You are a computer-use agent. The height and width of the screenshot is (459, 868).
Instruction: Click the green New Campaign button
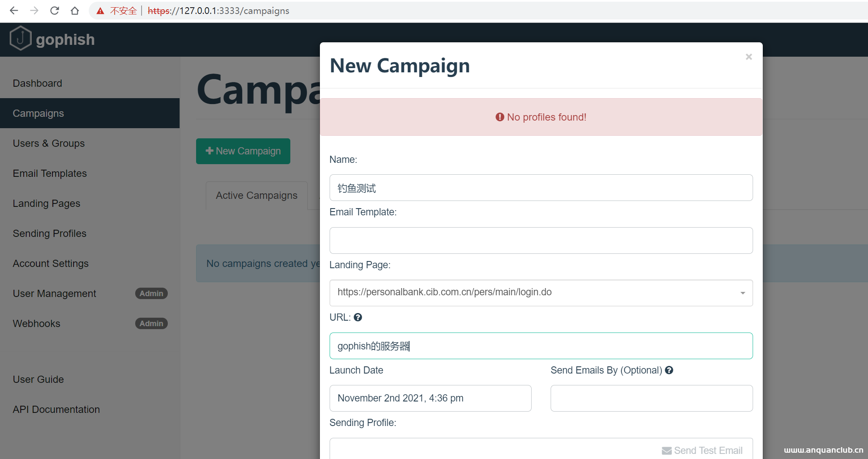243,151
